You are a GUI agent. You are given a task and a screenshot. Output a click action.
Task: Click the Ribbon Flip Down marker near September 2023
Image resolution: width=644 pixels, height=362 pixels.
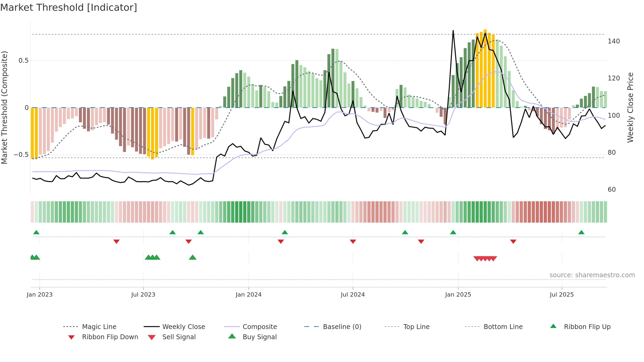tap(189, 242)
